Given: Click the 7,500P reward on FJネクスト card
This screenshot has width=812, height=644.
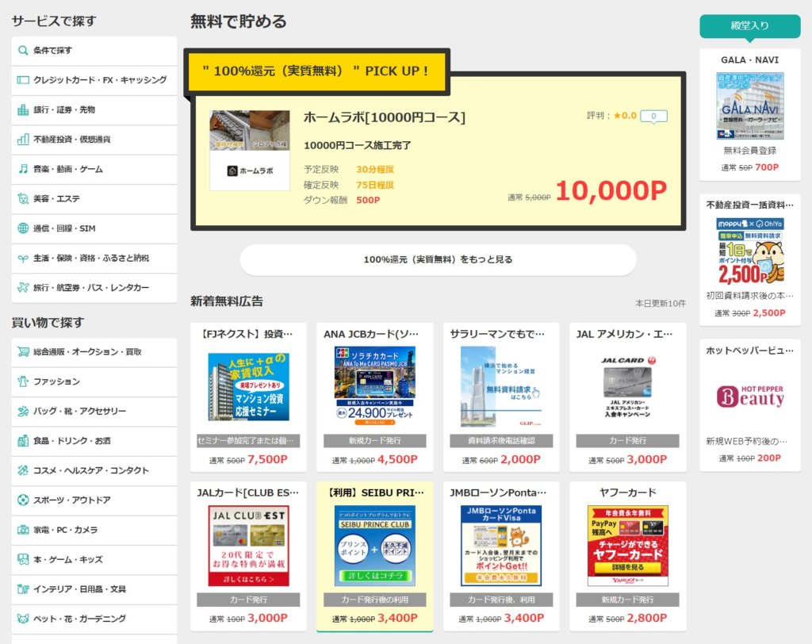Looking at the screenshot, I should click(x=268, y=459).
